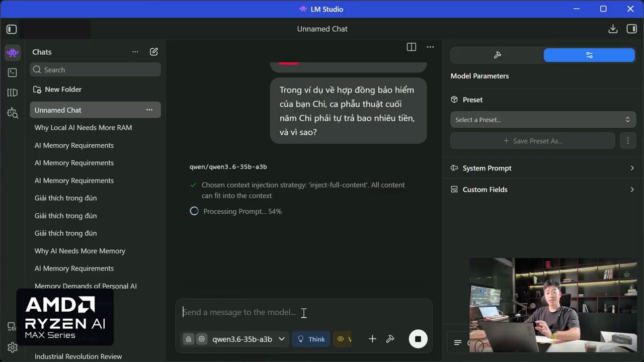Viewport: 644px width, 362px height.
Task: Open tools hammer icon in input bar
Action: coord(390,339)
